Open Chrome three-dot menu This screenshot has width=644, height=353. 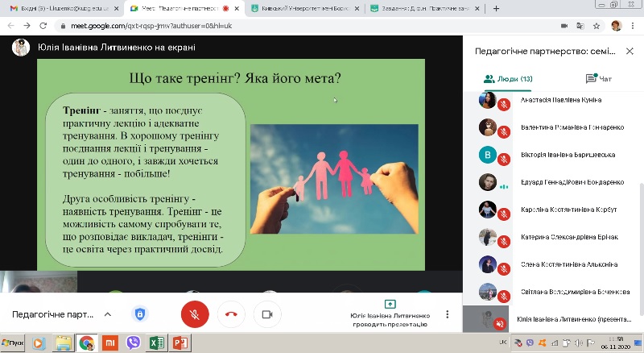(x=631, y=26)
